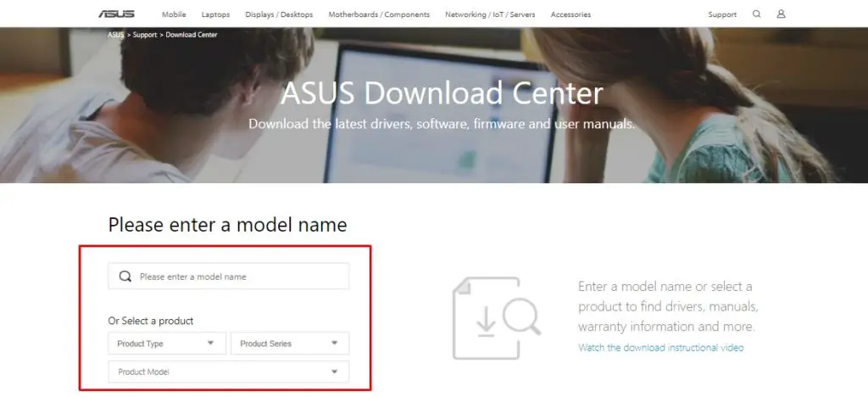This screenshot has height=397, width=868.
Task: Click the document download illustration icon
Action: coord(496,318)
